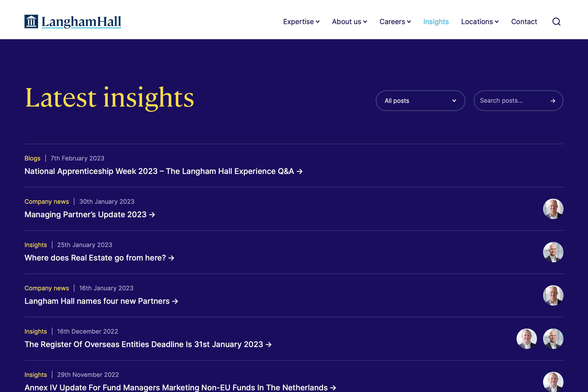Expand the Locations menu
588x392 pixels.
[480, 22]
